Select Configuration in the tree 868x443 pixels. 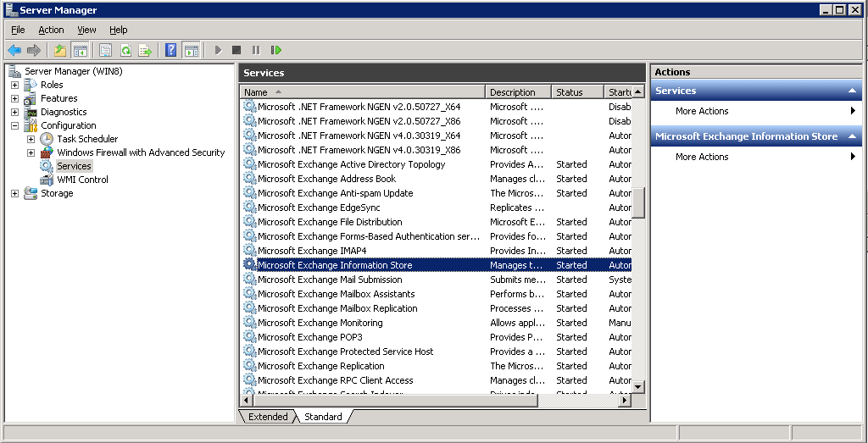(68, 125)
